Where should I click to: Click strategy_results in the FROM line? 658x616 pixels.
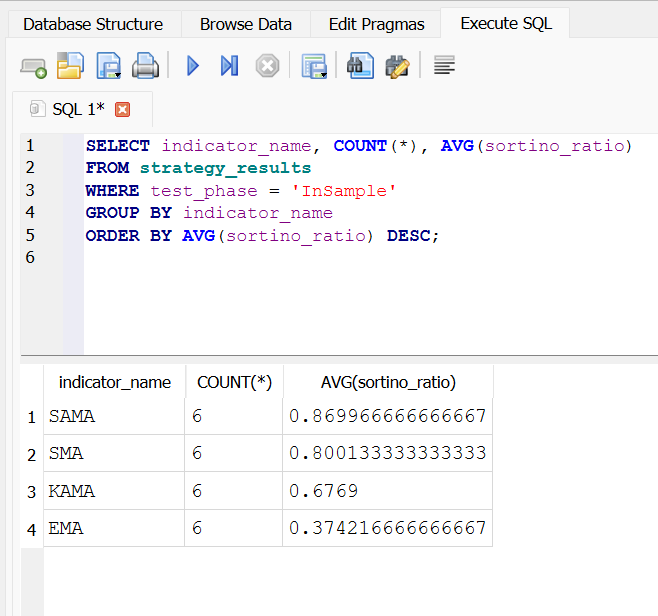point(225,168)
